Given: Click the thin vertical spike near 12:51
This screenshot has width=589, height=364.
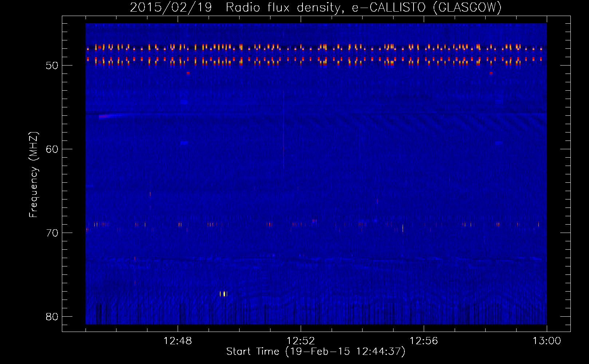Looking at the screenshot, I should 283,129.
